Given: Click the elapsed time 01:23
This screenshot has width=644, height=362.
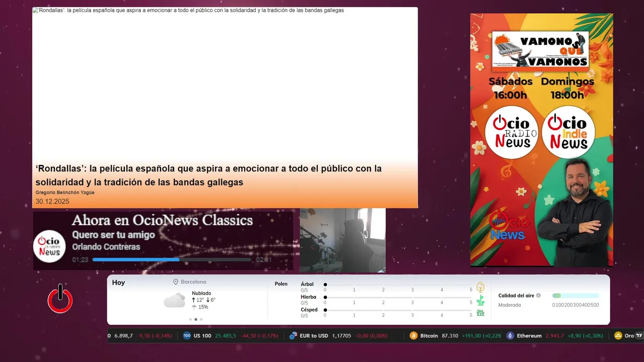Looking at the screenshot, I should (80, 260).
